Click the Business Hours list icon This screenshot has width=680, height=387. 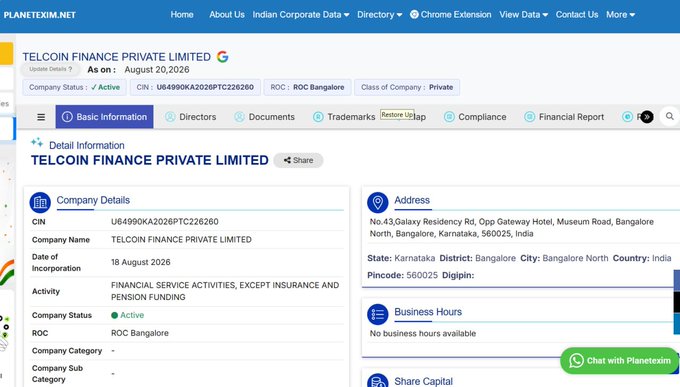tap(378, 314)
